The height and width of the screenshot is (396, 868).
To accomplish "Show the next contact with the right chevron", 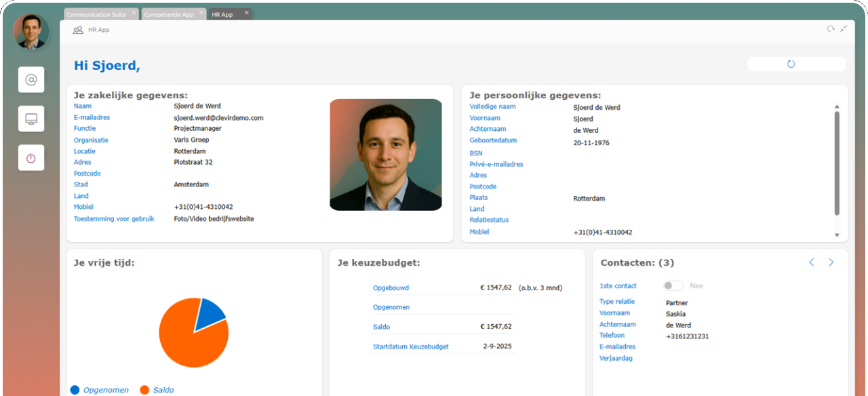I will [831, 262].
